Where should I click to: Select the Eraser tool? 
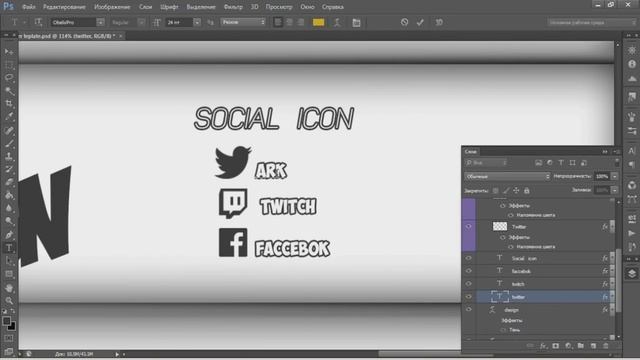click(x=9, y=182)
